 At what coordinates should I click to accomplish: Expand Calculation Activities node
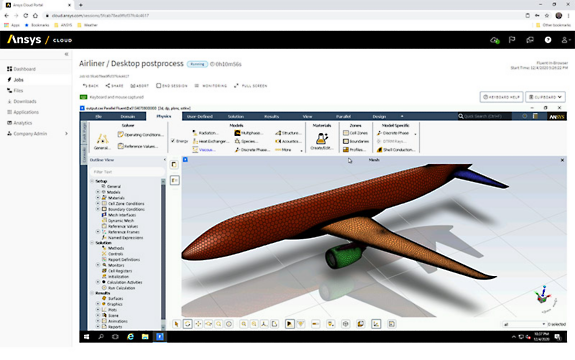pyautogui.click(x=98, y=282)
